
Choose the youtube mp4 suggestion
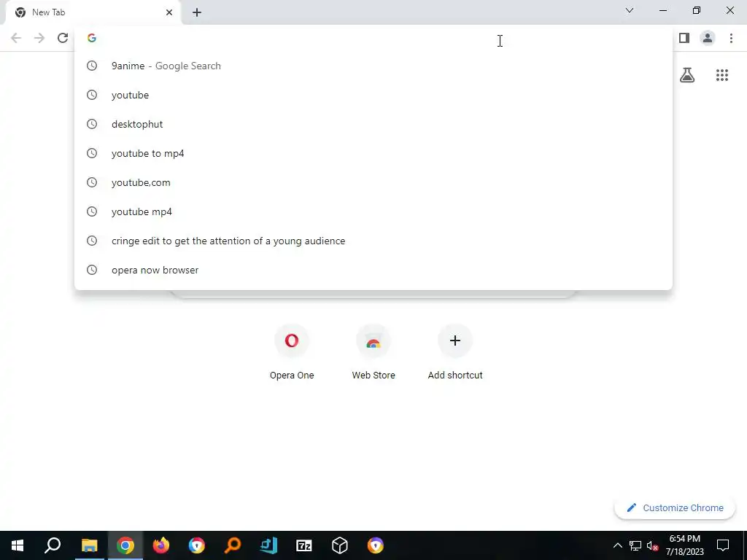pyautogui.click(x=373, y=211)
